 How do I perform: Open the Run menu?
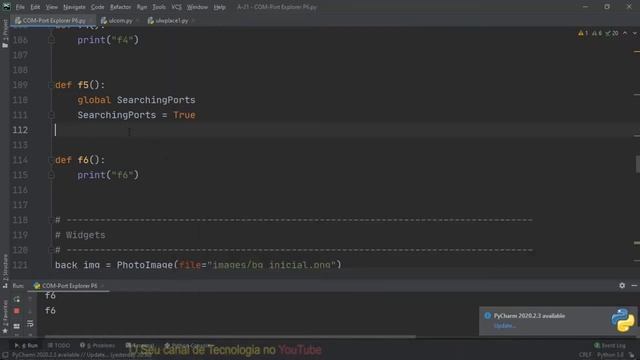point(142,7)
